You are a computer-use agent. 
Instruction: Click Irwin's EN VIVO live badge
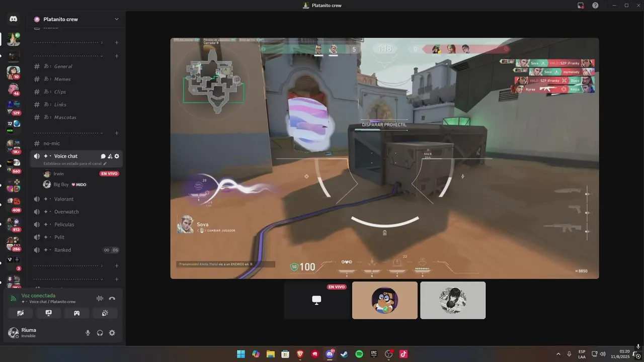pos(109,174)
